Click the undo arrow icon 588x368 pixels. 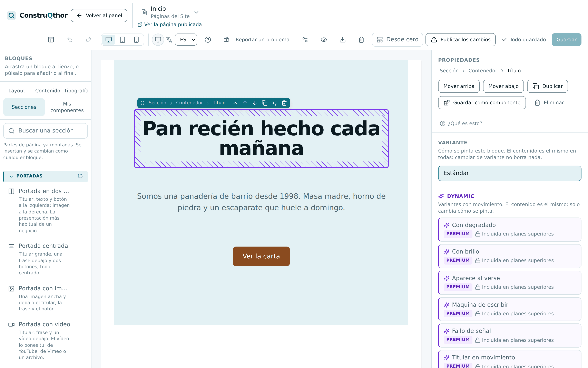(x=70, y=40)
